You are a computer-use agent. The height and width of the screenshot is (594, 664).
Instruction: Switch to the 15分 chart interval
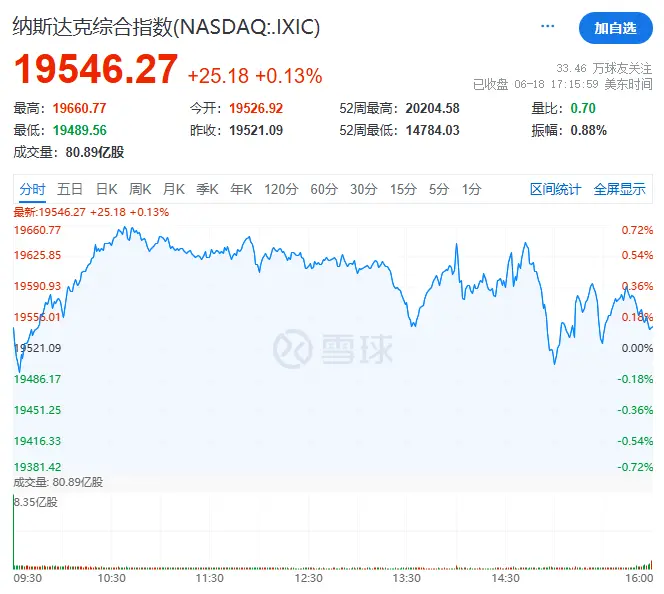point(403,189)
